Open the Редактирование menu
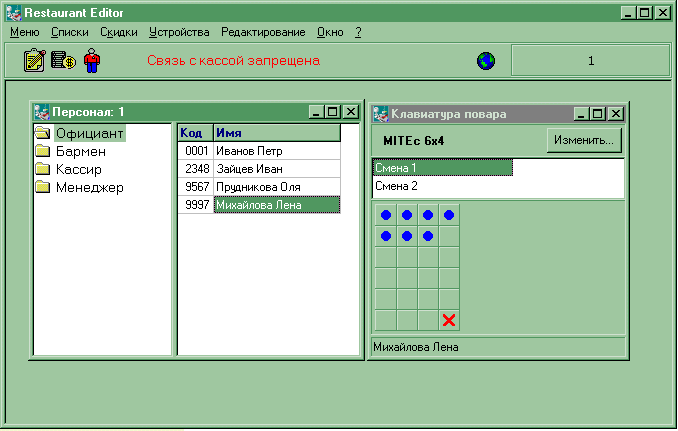 tap(263, 32)
